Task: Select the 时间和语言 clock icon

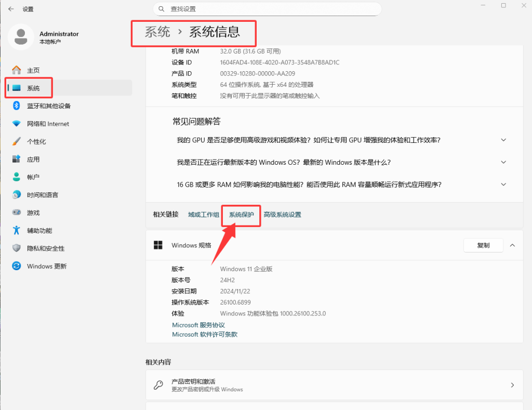Action: (16, 194)
